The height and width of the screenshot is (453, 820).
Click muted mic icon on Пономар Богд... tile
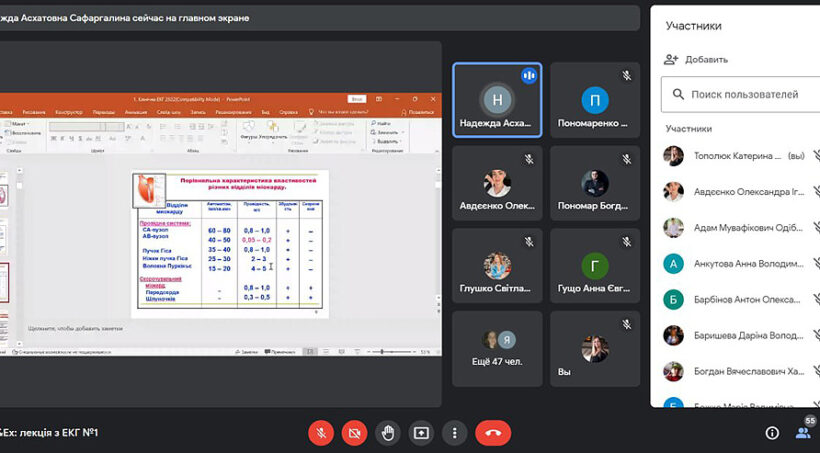click(627, 159)
